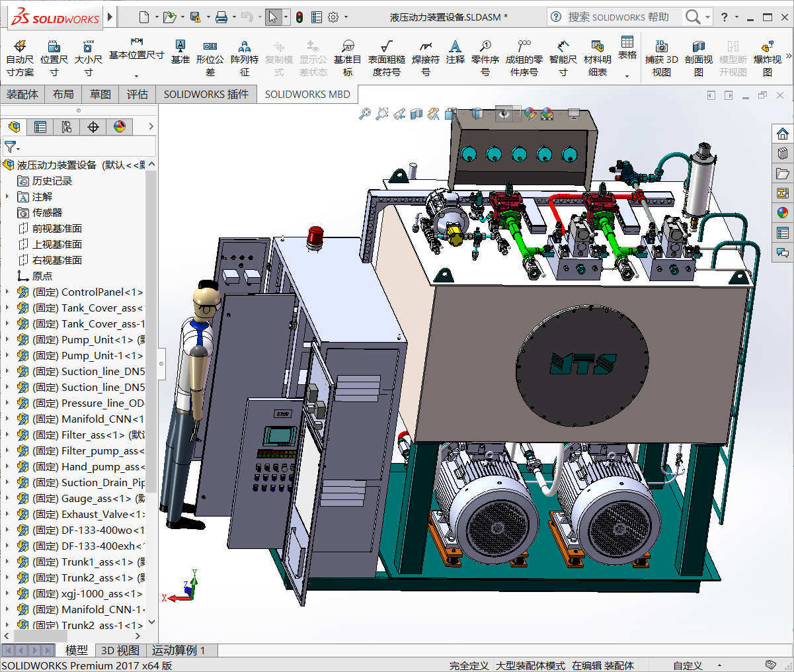The width and height of the screenshot is (794, 672).
Task: Select the Front Plane (前视基准面) tree item
Action: pyautogui.click(x=57, y=228)
